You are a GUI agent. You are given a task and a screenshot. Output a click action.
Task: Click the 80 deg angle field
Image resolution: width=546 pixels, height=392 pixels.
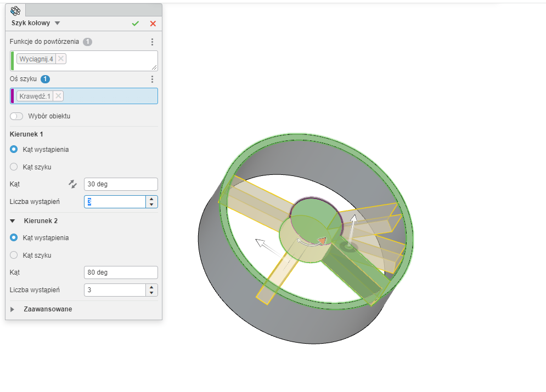[121, 272]
